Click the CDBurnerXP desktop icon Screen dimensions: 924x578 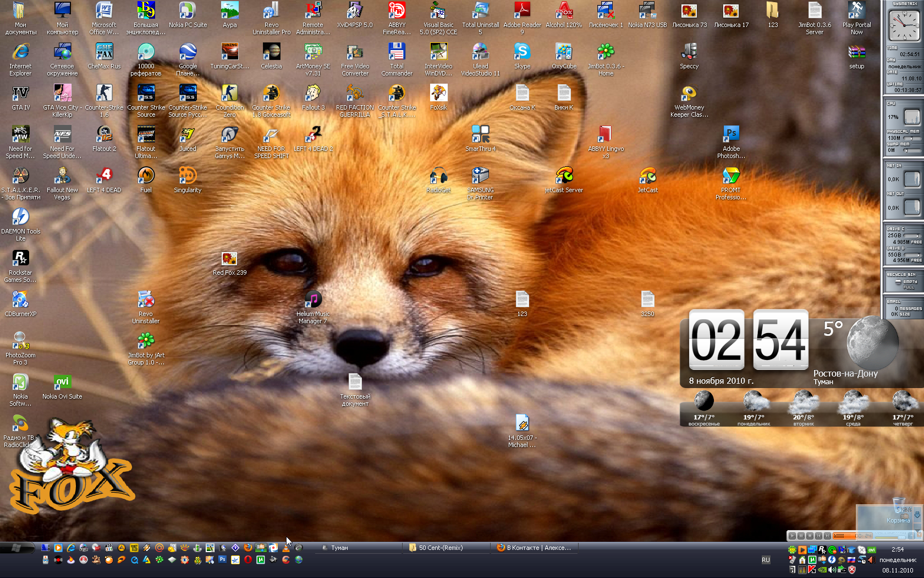click(x=20, y=300)
